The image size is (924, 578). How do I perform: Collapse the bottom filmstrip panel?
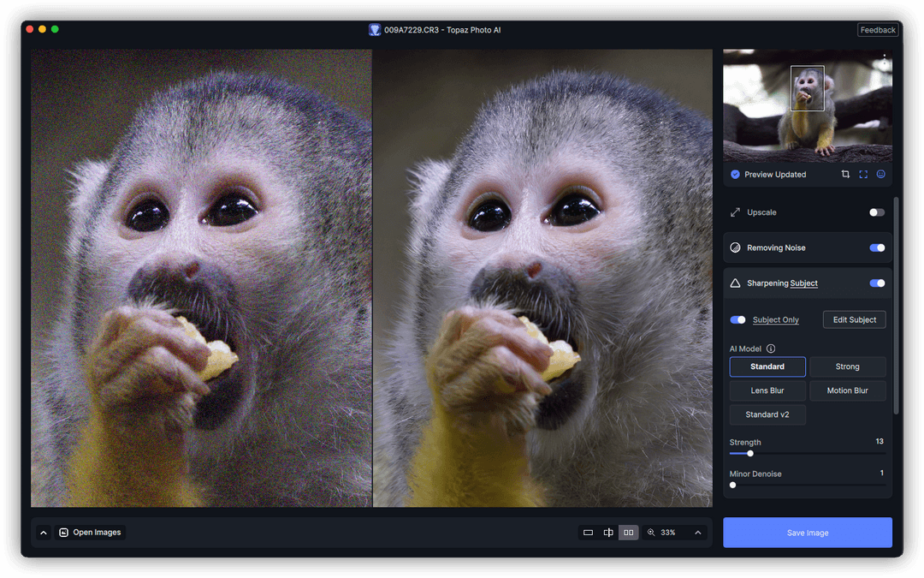(43, 532)
